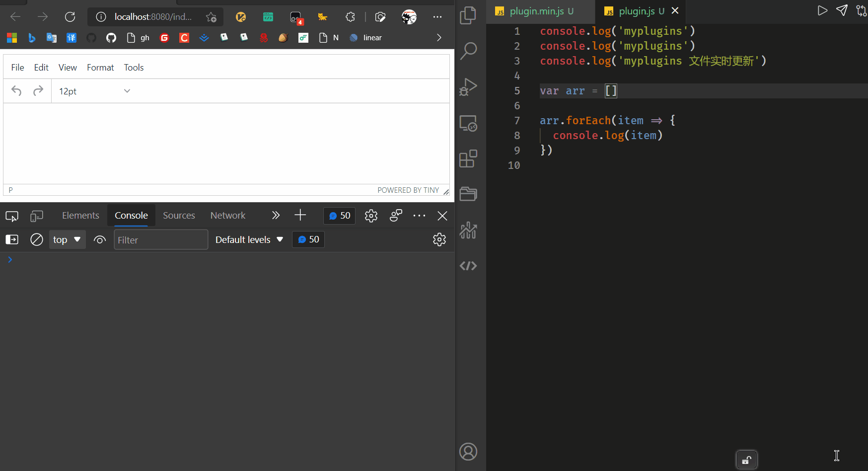Click the 50 issues badge in console toolbar

[x=308, y=240]
